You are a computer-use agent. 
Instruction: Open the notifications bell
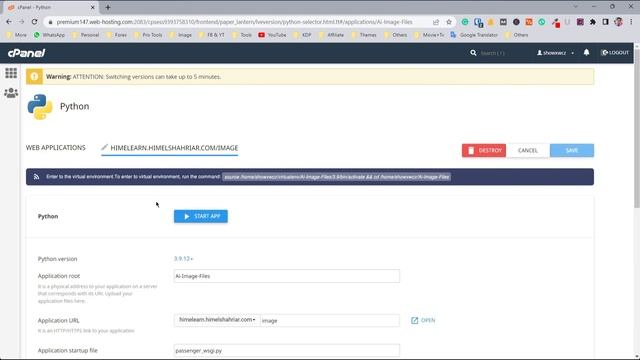click(x=586, y=53)
